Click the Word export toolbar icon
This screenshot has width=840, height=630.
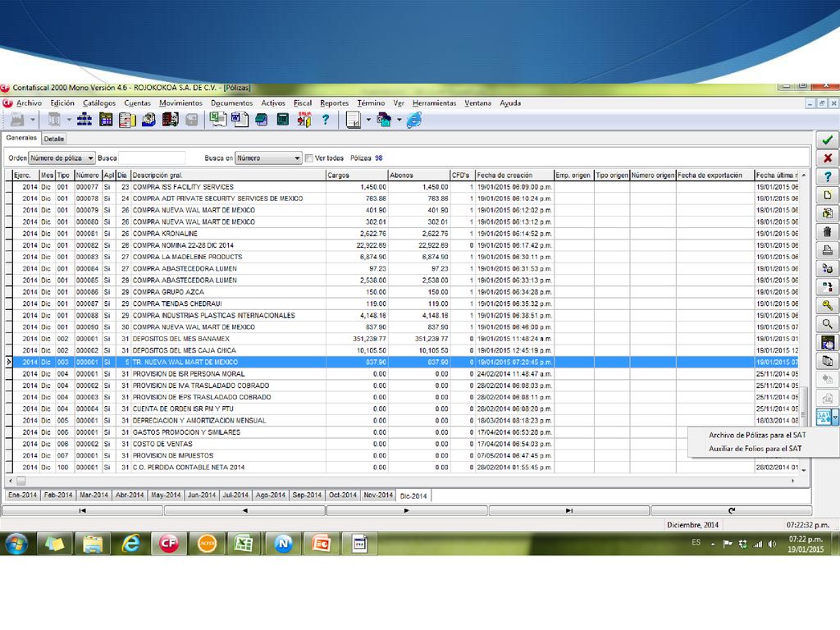coord(240,120)
